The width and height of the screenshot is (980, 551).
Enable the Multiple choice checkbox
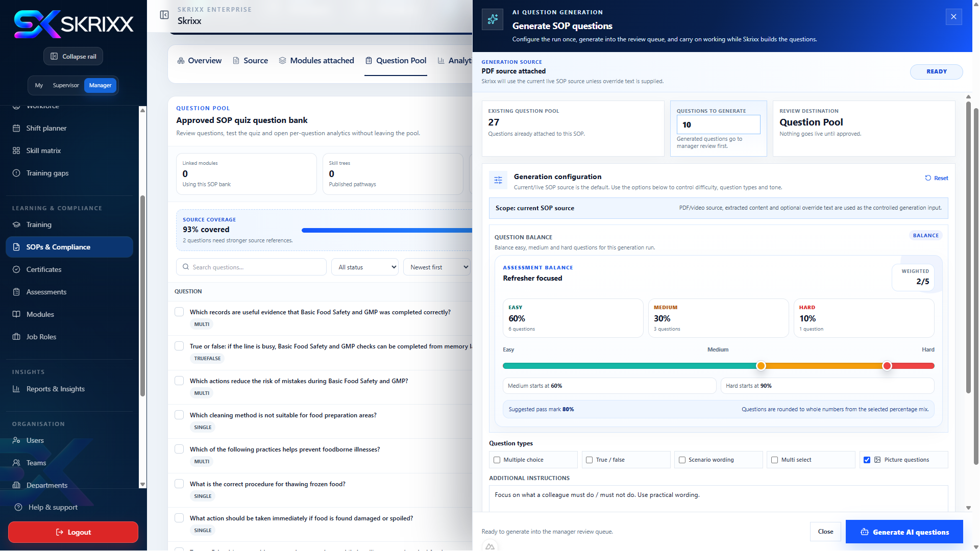point(497,460)
